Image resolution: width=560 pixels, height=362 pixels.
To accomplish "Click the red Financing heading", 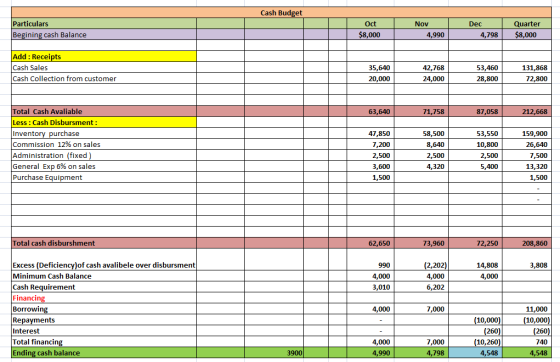I will pyautogui.click(x=29, y=298).
